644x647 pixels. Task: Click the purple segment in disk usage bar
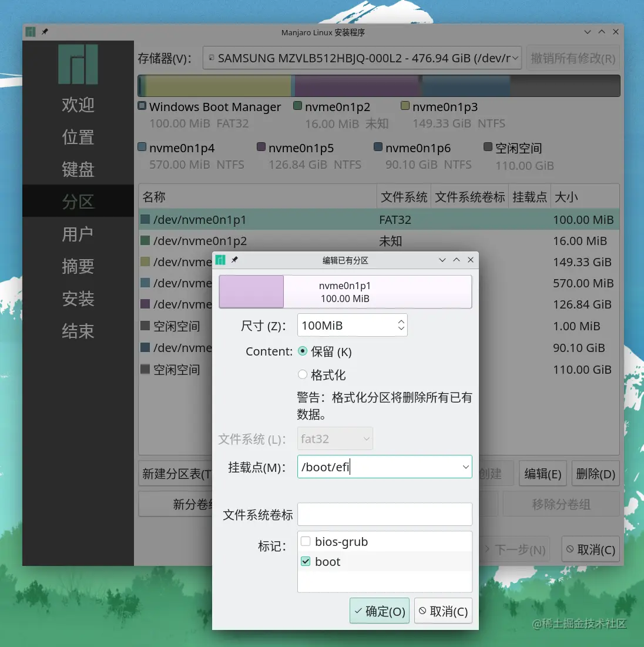pos(357,86)
